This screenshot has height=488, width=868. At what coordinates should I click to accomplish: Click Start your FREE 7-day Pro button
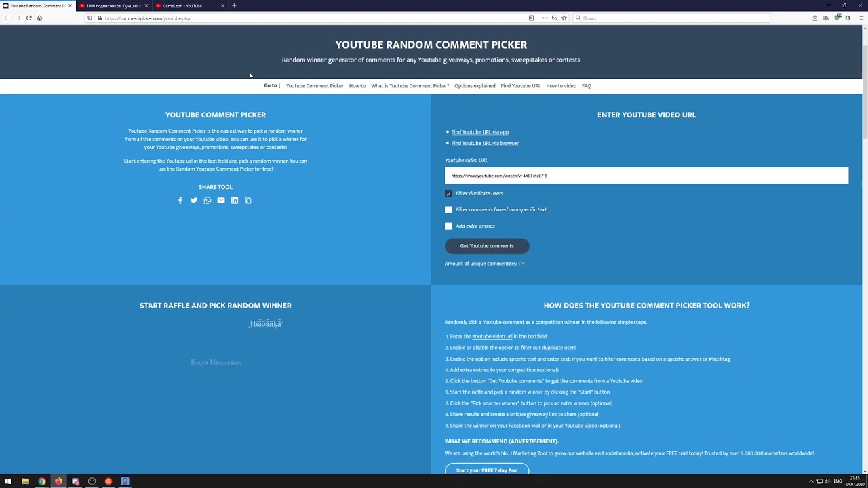point(487,469)
